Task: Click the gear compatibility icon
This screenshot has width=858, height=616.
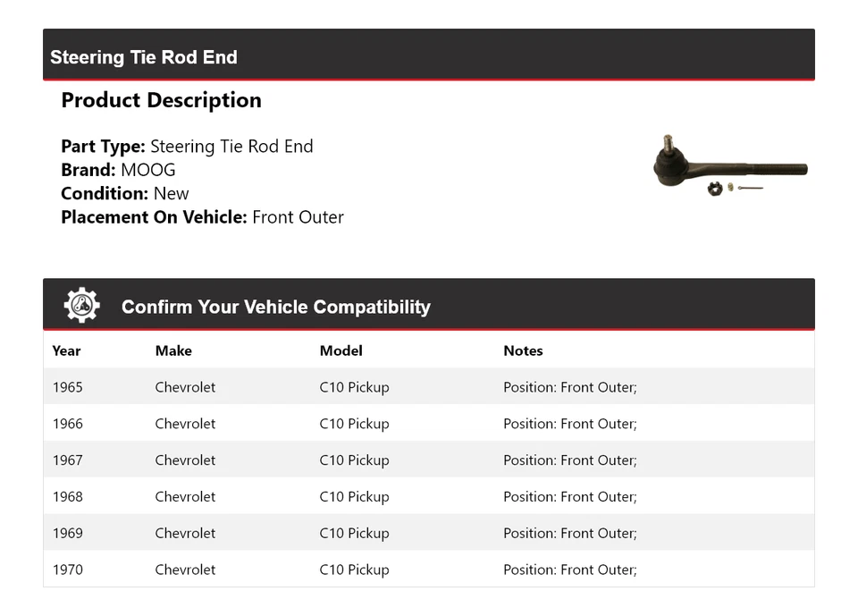Action: pos(81,306)
